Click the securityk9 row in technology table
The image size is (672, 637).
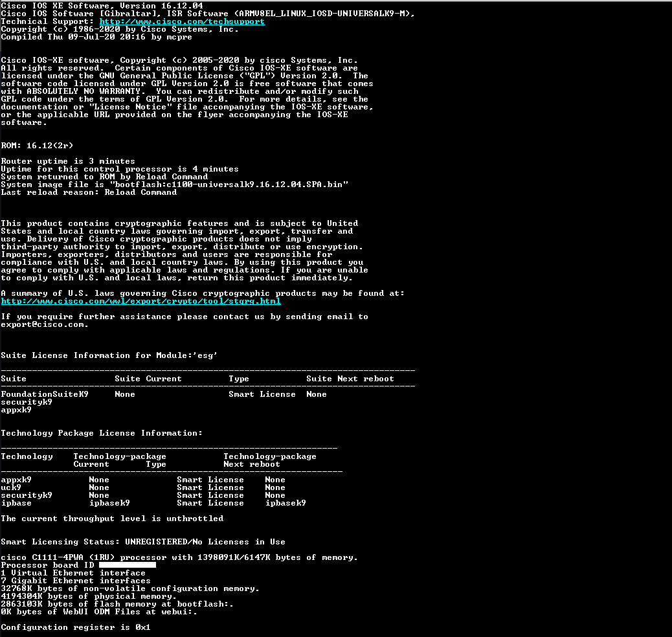tap(153, 495)
